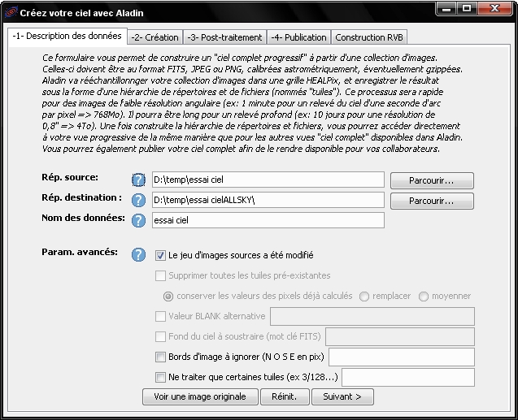Image resolution: width=518 pixels, height=420 pixels.
Task: Tick 'Supprimer toutes les tuiles pré-existantes' checkbox
Action: [x=160, y=276]
